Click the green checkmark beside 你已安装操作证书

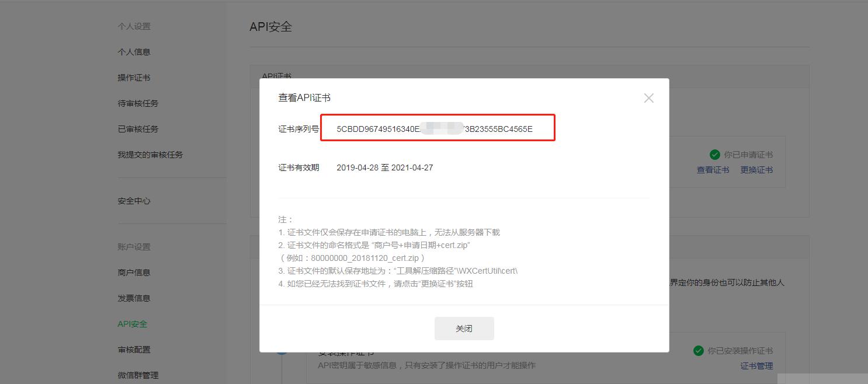point(699,350)
